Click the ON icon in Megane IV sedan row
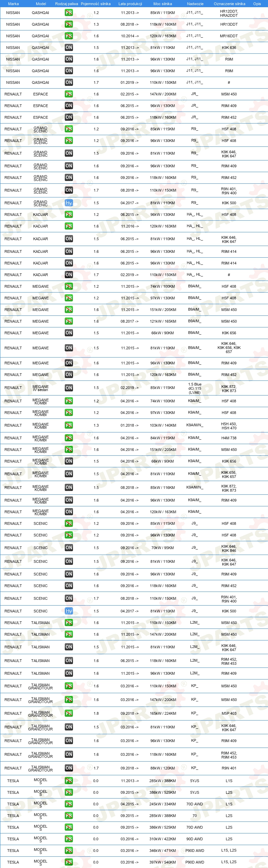Screen dimensions: 268x868 (69, 388)
